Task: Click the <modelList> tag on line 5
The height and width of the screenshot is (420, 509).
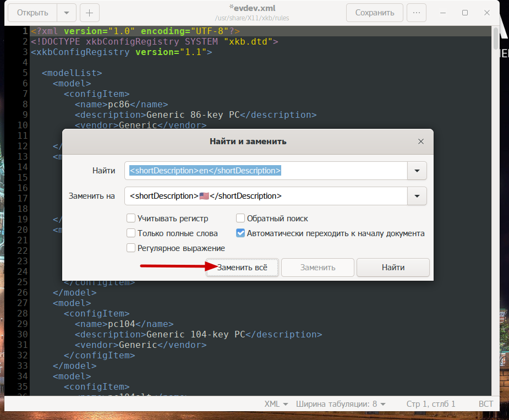Action: coord(72,73)
